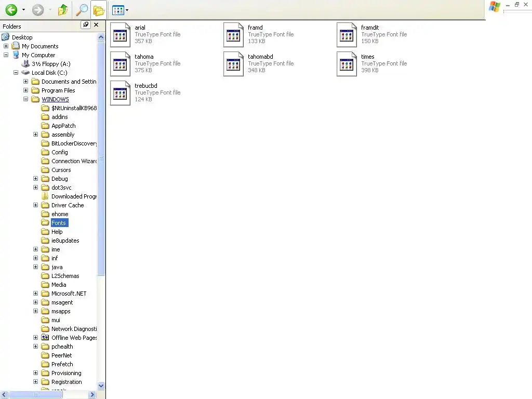Open the Back history dropdown arrow
This screenshot has width=532, height=399.
[23, 10]
